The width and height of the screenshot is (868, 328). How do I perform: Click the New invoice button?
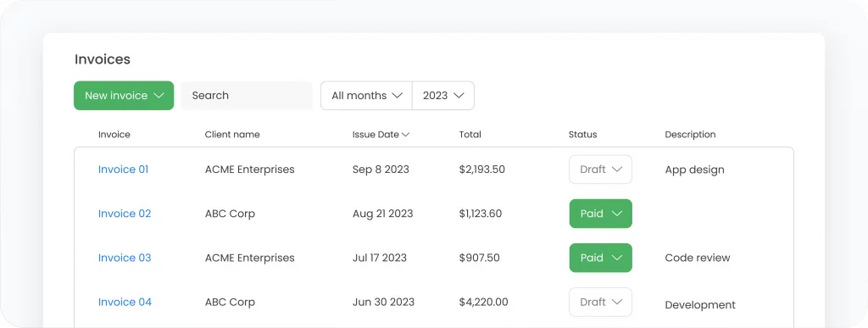[x=124, y=96]
